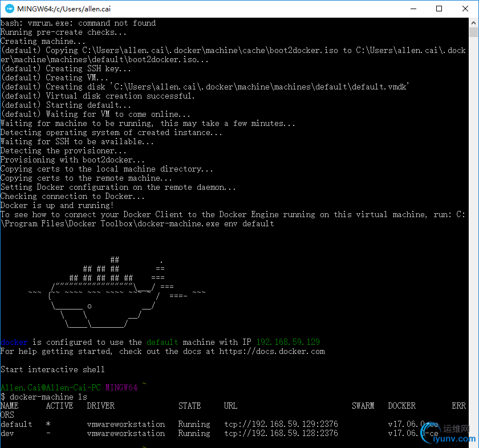Screen dimensions: 479x448
Task: Click the SWARM column header
Action: click(363, 406)
